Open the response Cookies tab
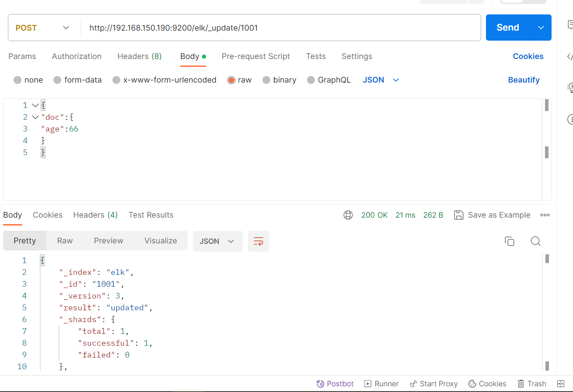The width and height of the screenshot is (573, 392). [x=48, y=215]
